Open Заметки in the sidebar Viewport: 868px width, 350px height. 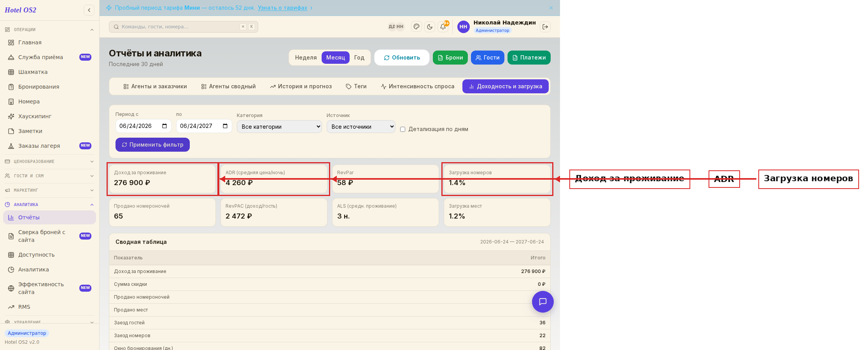49,131
